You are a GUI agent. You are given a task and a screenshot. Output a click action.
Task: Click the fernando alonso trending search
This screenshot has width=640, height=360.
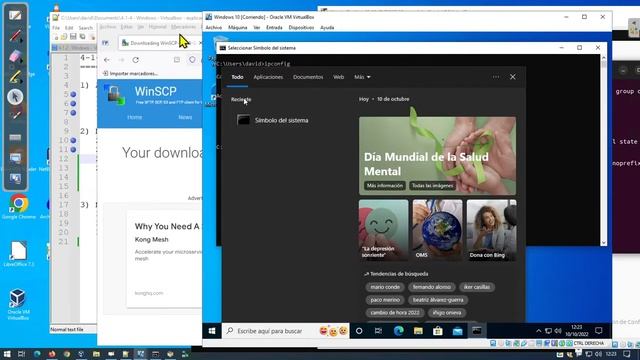point(431,287)
